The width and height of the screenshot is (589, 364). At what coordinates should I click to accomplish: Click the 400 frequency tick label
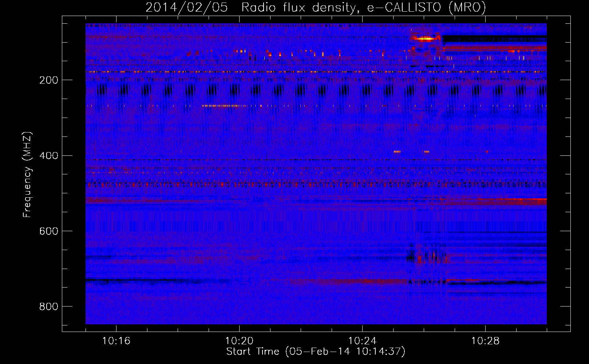click(x=48, y=156)
